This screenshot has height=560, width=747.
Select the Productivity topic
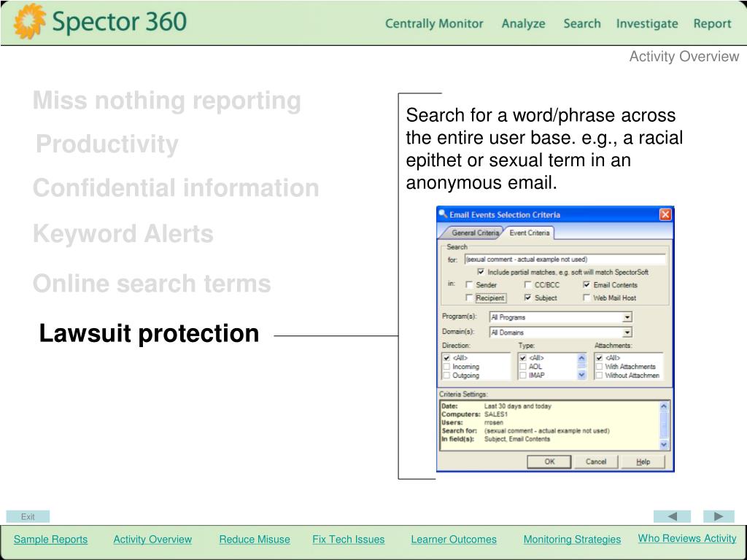tap(107, 144)
